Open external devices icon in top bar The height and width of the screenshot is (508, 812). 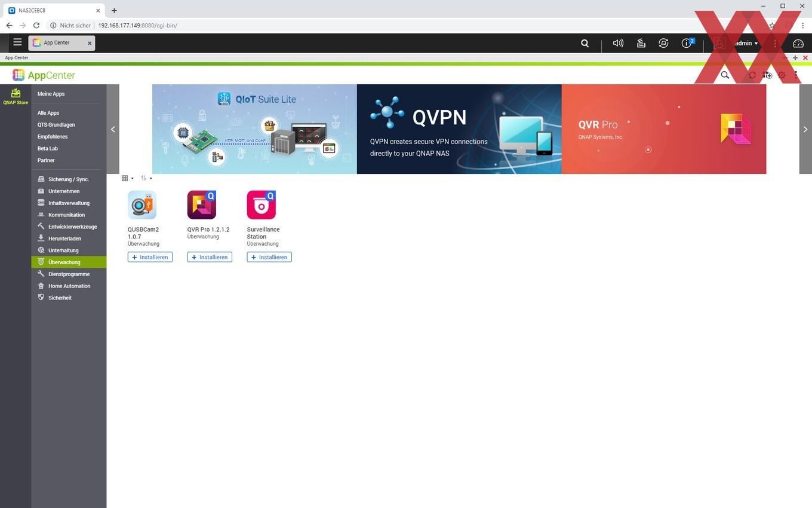[x=663, y=43]
